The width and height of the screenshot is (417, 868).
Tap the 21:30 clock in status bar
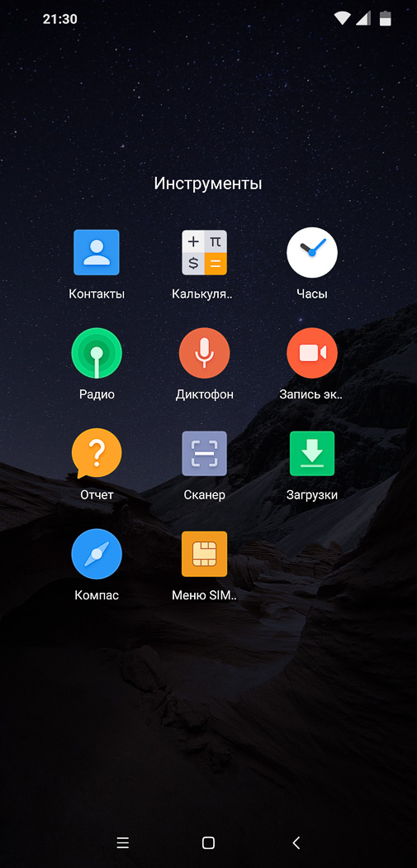pos(59,19)
